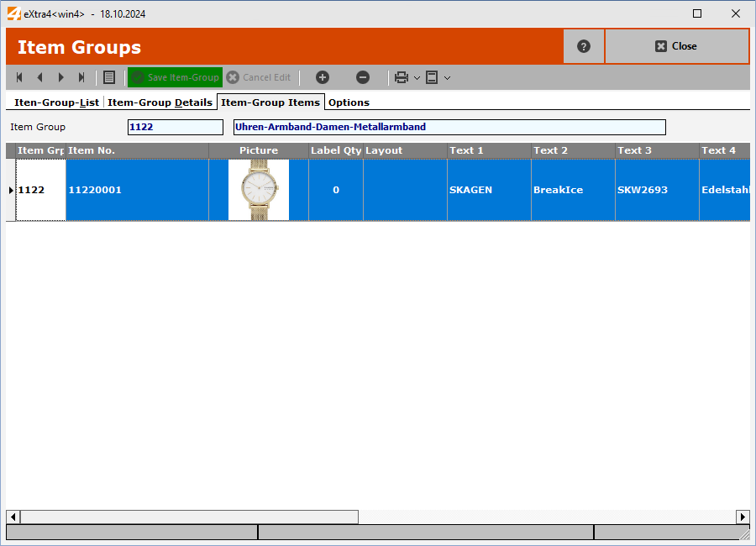The height and width of the screenshot is (546, 756).
Task: Click the Save Item-Group button
Action: point(175,77)
